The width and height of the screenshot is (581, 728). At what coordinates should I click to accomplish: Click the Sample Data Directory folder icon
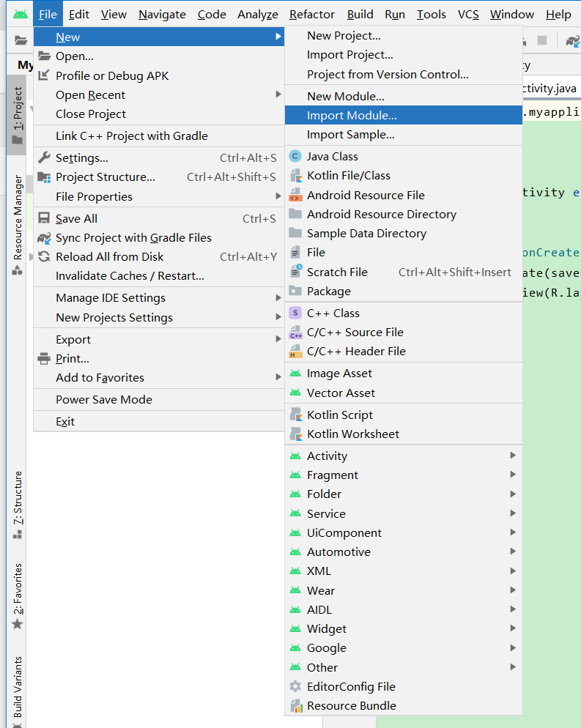click(x=295, y=233)
